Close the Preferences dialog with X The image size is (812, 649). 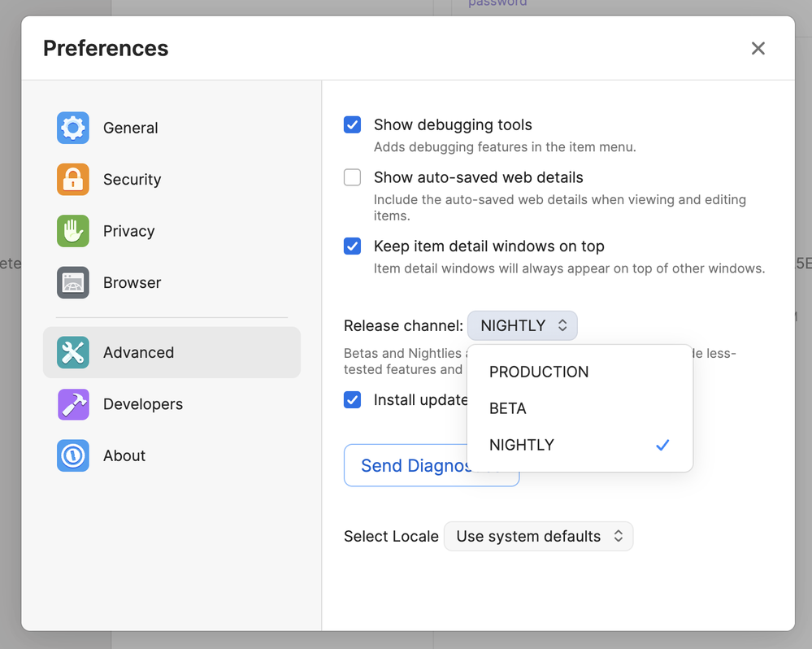point(758,49)
